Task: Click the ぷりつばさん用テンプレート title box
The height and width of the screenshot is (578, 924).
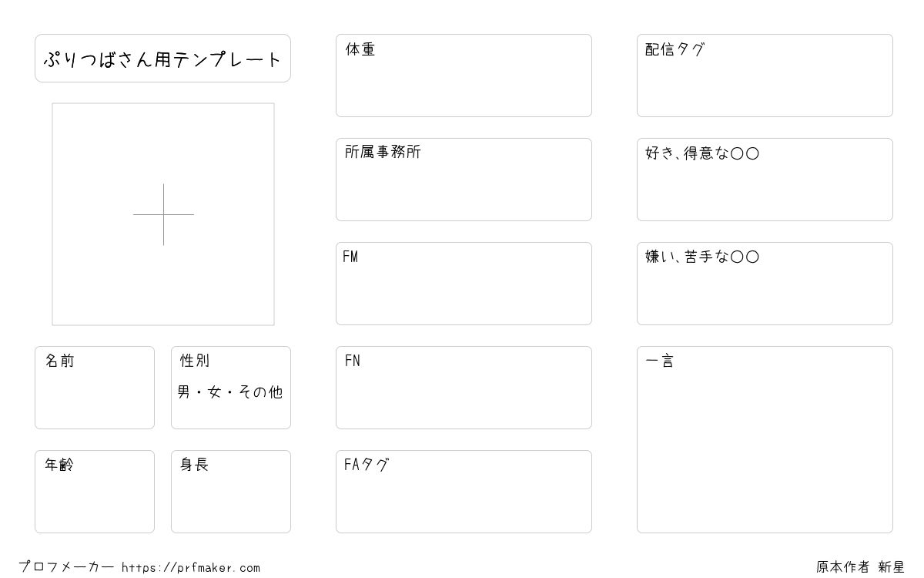Action: coord(162,59)
